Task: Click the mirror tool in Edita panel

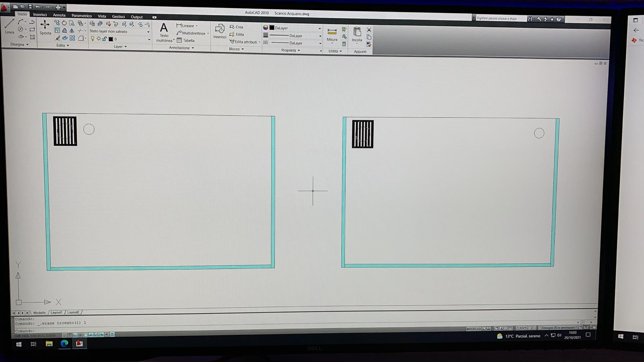Action: tap(71, 31)
